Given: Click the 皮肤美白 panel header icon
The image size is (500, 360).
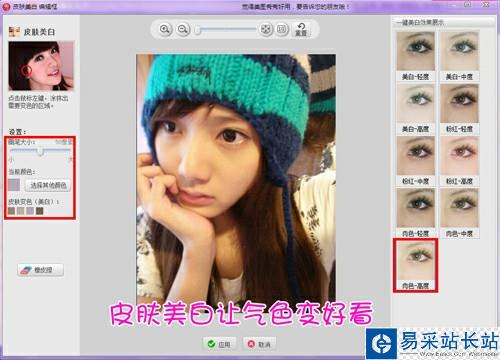Looking at the screenshot, I should (x=14, y=32).
